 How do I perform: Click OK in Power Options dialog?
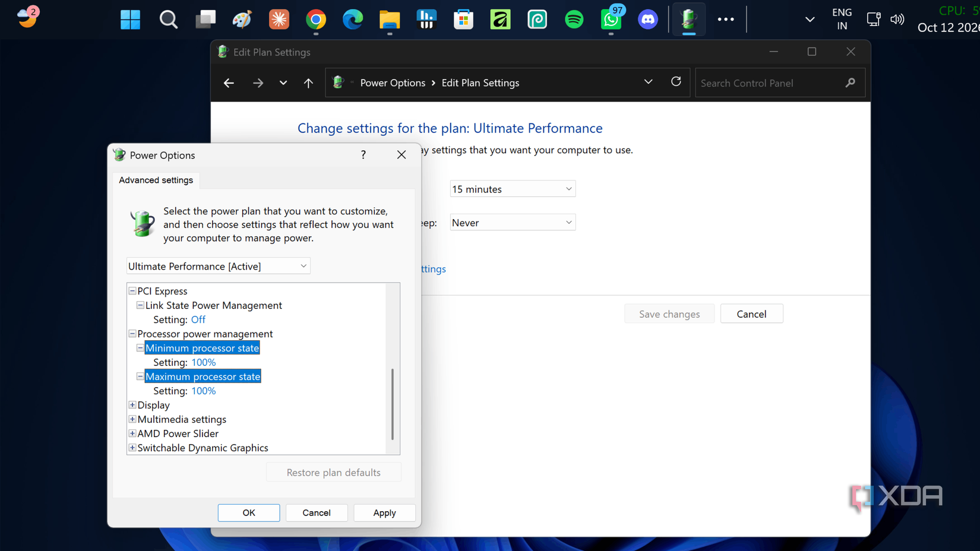click(249, 512)
